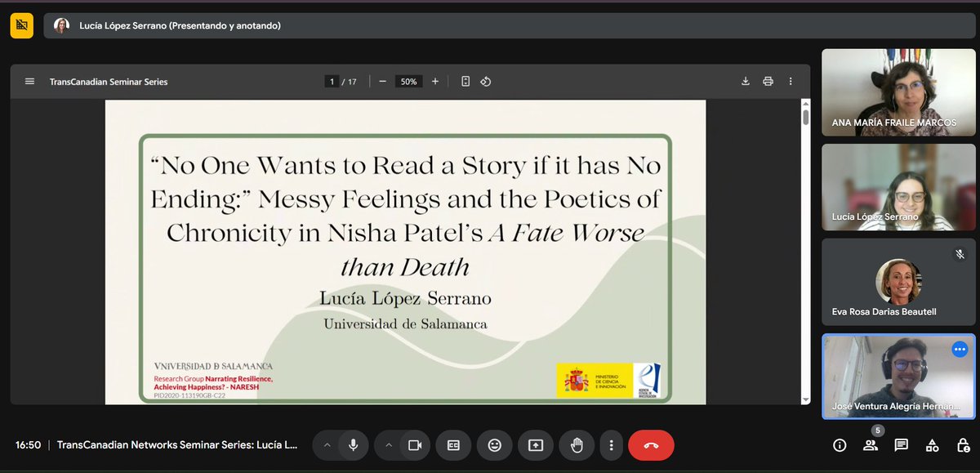The image size is (980, 473).
Task: Click the page number input field
Action: (x=331, y=81)
